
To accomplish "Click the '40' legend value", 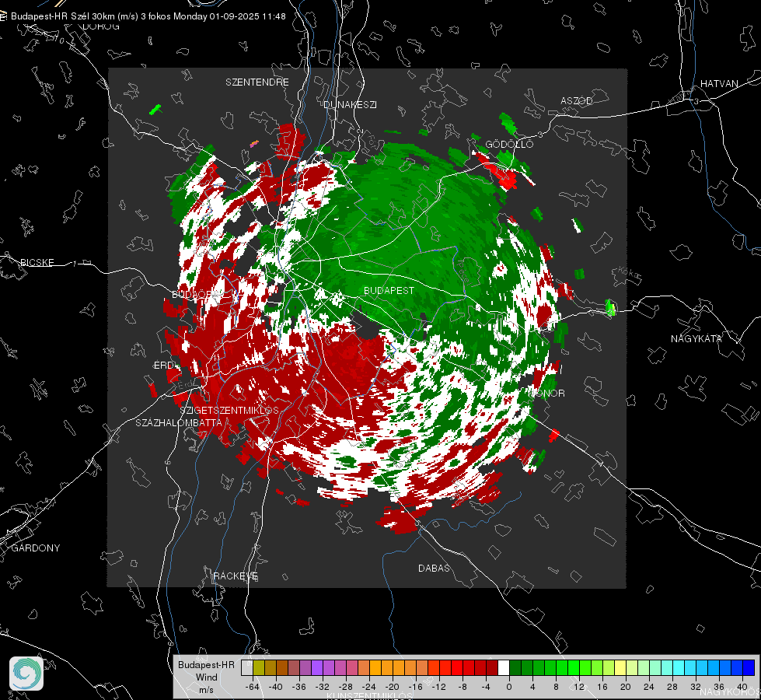I will (x=742, y=687).
